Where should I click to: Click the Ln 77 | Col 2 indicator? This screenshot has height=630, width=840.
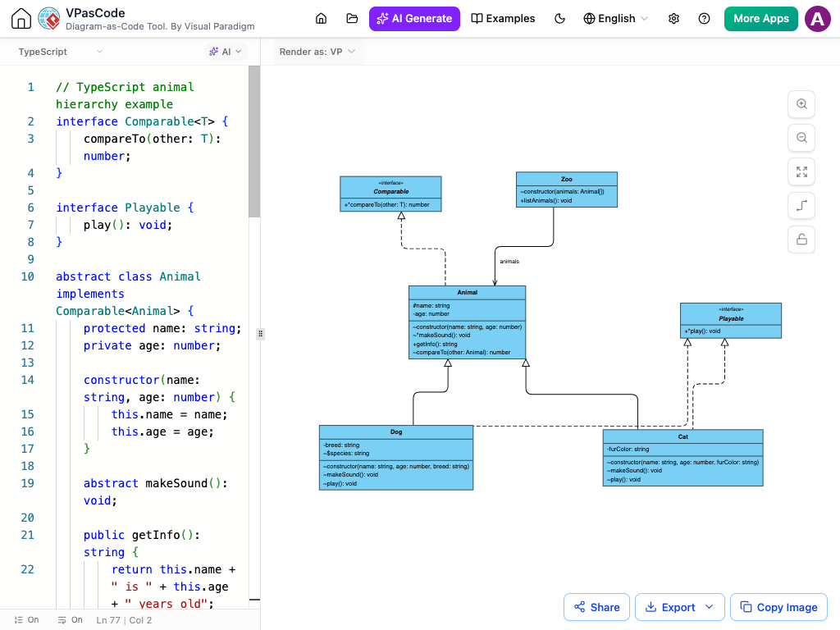point(124,620)
